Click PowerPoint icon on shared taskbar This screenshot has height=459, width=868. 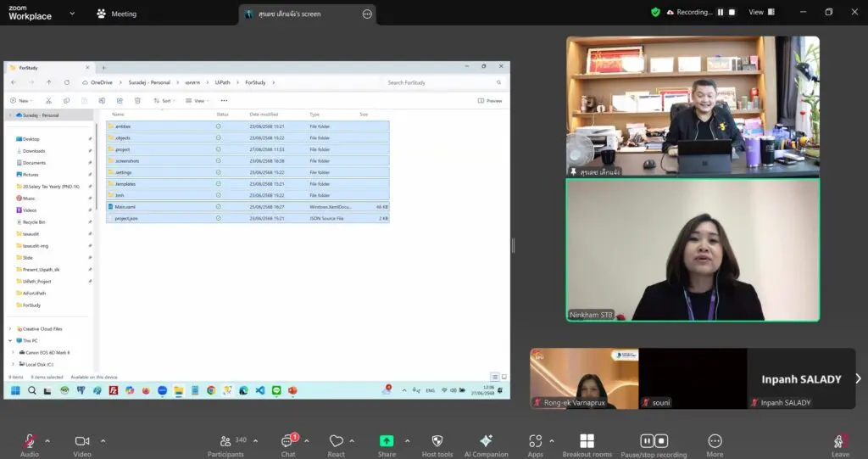(292, 390)
